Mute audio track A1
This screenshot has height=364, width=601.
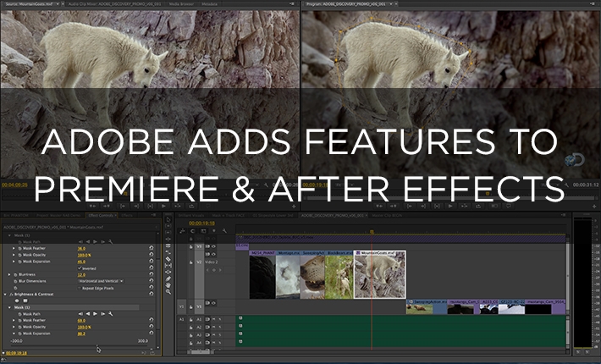click(x=214, y=319)
